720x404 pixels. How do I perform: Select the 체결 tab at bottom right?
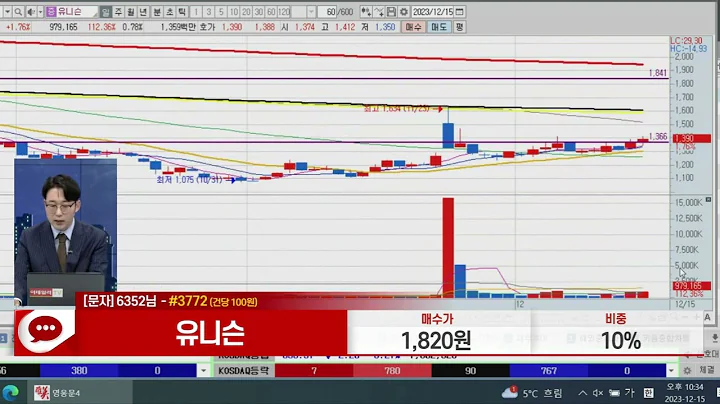click(x=706, y=370)
